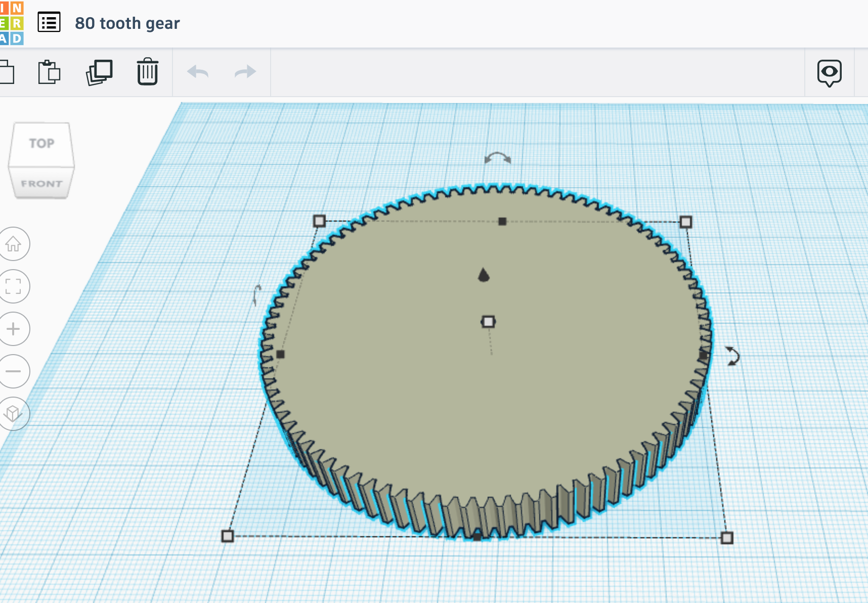This screenshot has height=603, width=868.
Task: Click the gear's top rotation handle arrow
Action: pos(497,159)
